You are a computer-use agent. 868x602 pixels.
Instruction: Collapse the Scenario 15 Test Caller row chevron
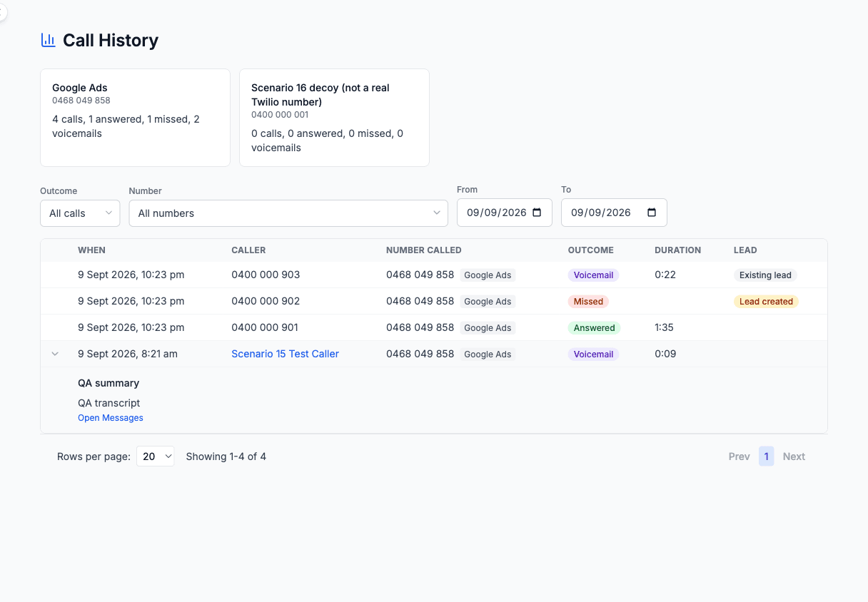55,354
